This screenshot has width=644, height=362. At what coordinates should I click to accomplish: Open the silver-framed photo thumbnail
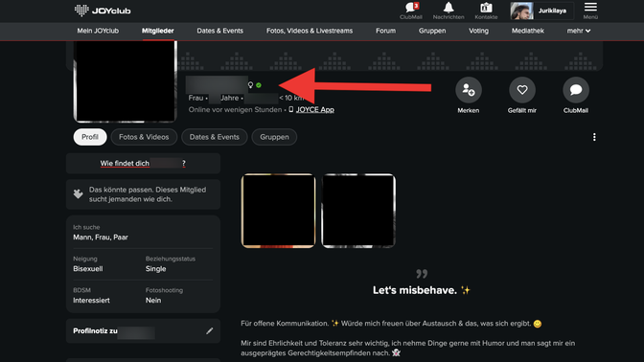(x=358, y=211)
